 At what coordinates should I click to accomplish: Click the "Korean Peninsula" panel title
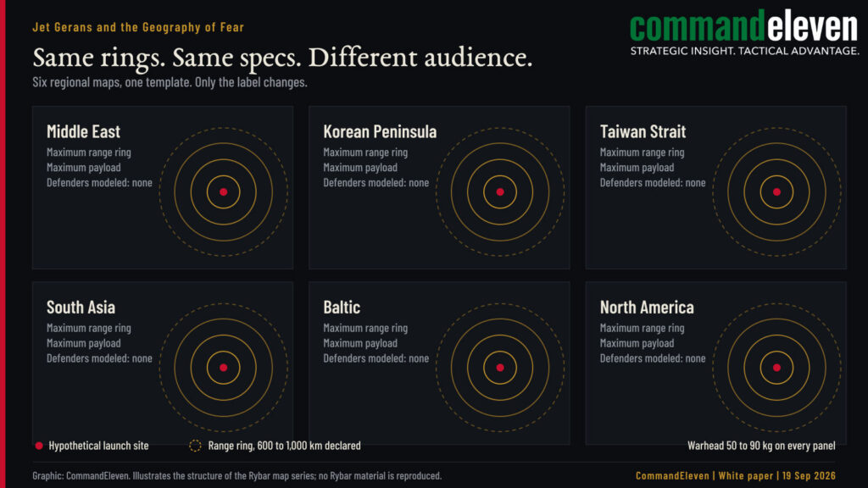click(380, 131)
